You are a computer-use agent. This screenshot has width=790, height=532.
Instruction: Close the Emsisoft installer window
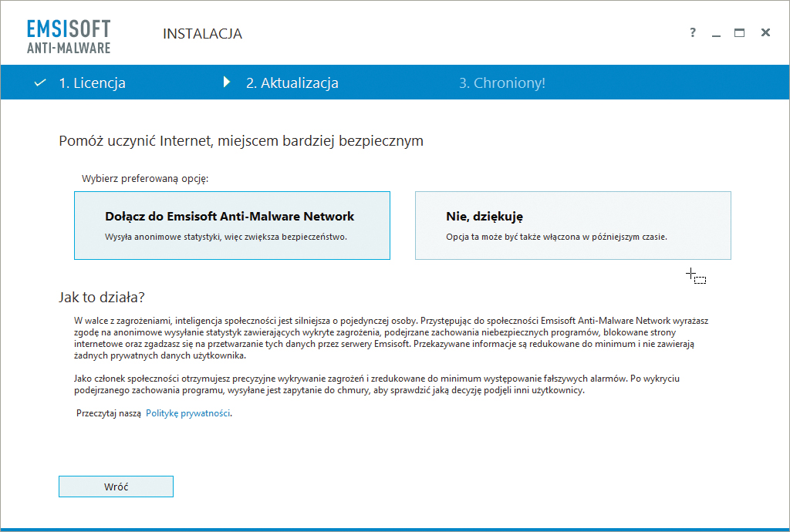[765, 33]
